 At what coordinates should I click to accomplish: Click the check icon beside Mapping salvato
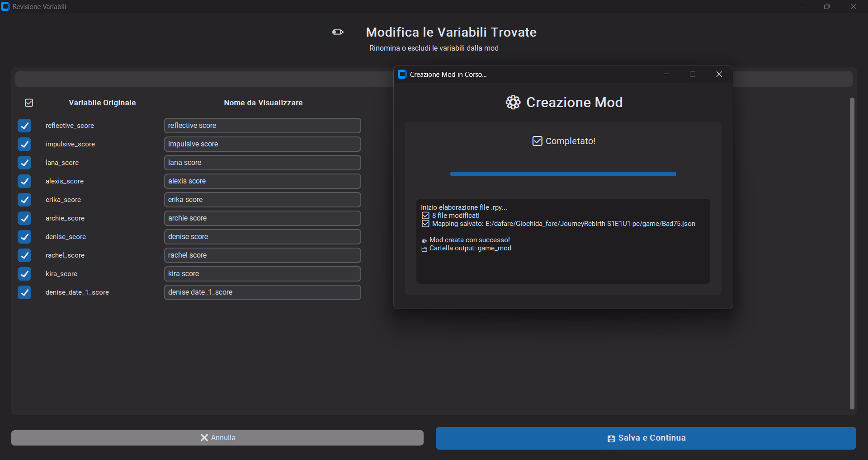pos(425,224)
